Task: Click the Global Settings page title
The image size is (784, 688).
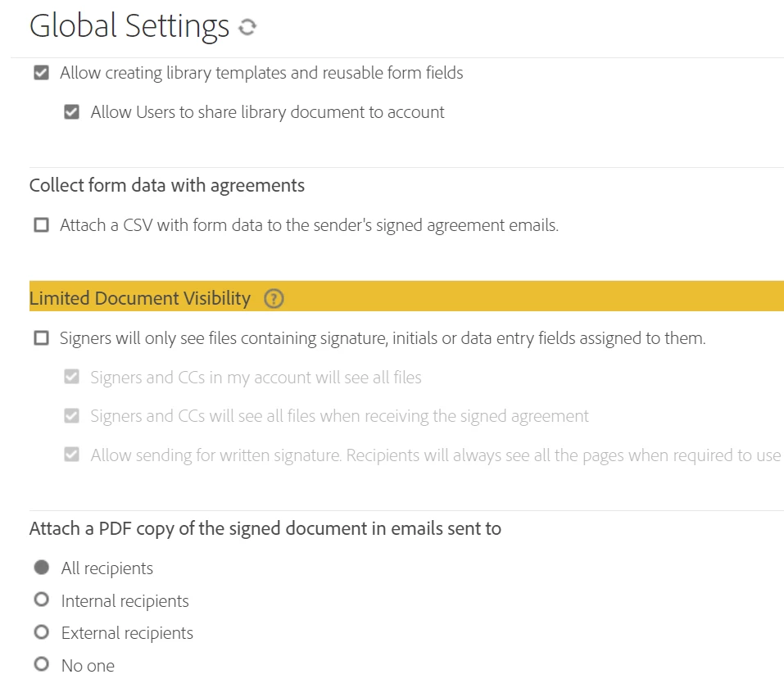Action: point(129,26)
